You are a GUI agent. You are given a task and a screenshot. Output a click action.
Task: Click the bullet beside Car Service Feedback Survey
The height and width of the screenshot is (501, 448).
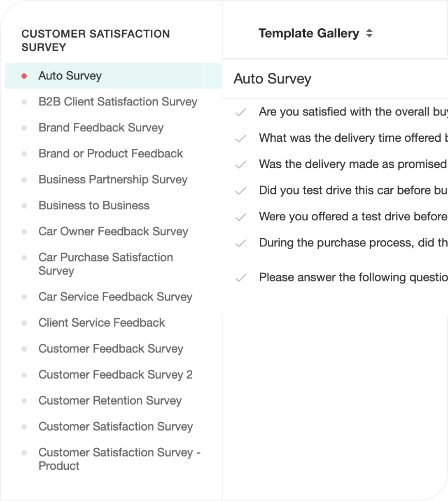(24, 297)
